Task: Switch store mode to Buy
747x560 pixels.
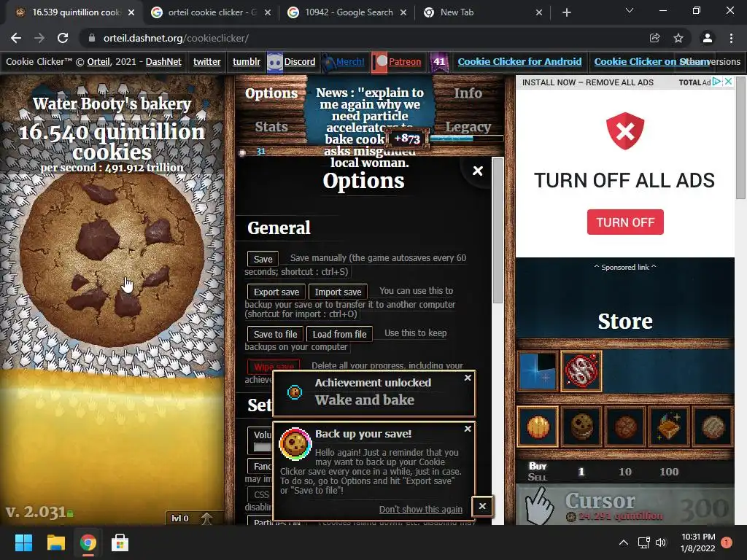Action: click(x=538, y=466)
